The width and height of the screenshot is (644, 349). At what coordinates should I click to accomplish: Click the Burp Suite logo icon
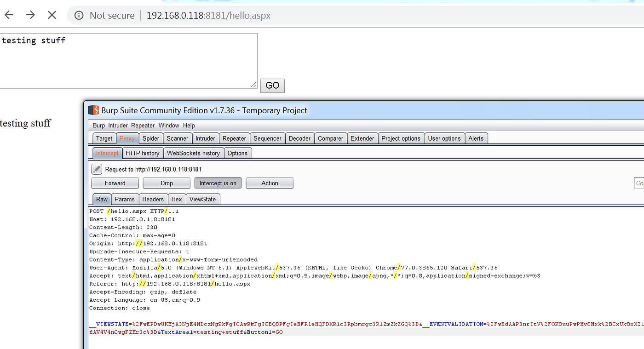94,110
